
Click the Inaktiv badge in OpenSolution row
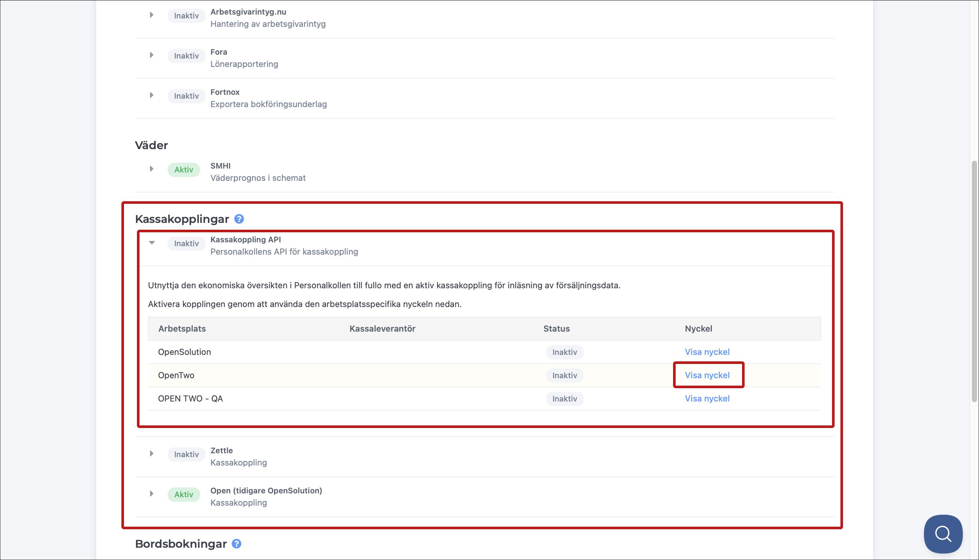(565, 352)
